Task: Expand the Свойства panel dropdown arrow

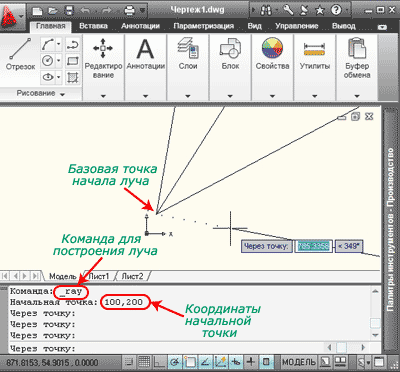Action: [272, 96]
